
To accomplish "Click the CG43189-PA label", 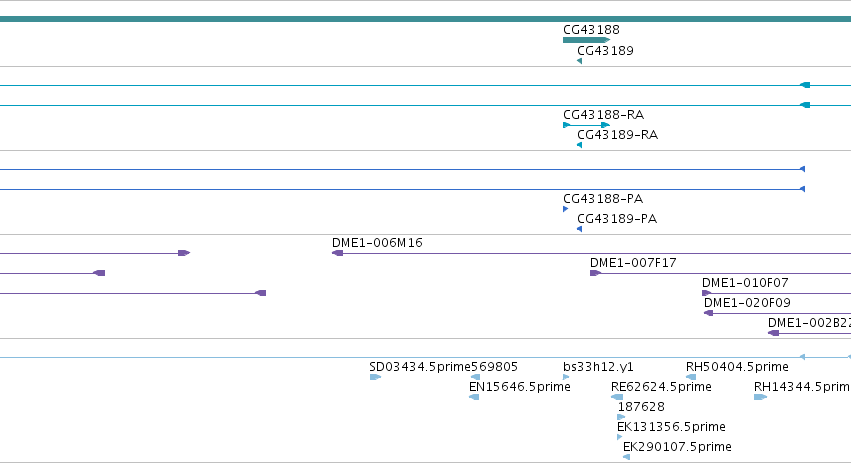I will (617, 219).
